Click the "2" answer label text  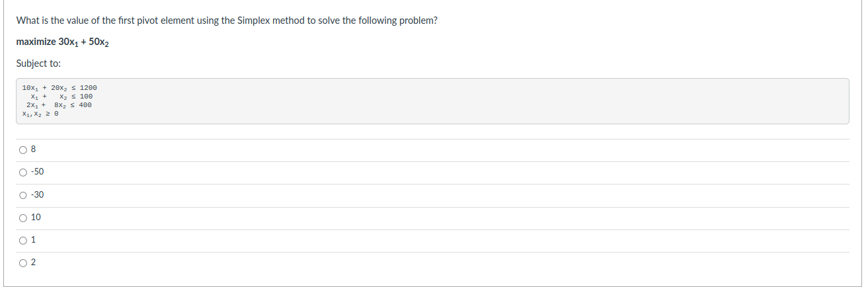[x=34, y=262]
